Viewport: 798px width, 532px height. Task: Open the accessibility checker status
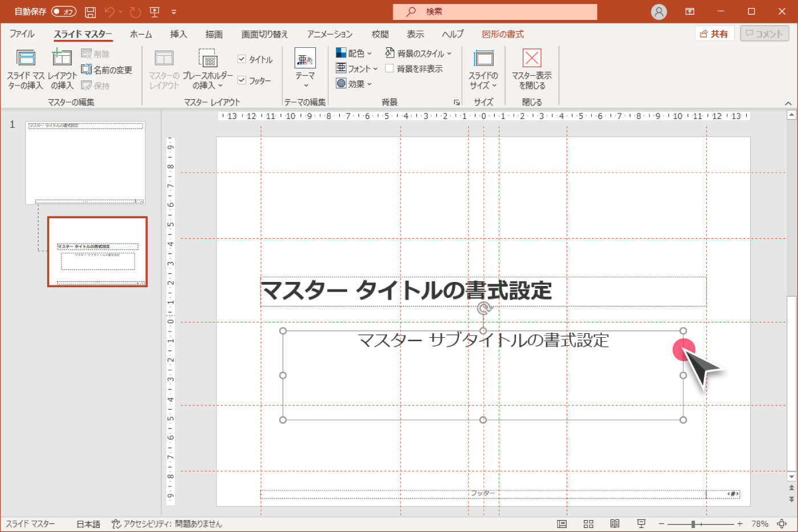tap(166, 524)
